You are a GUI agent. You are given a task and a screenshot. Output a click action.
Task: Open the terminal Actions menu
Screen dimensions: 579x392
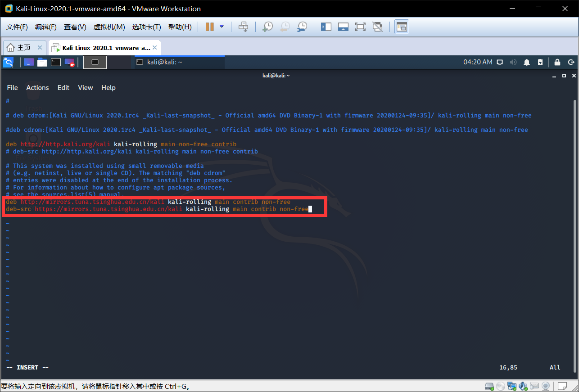point(37,88)
